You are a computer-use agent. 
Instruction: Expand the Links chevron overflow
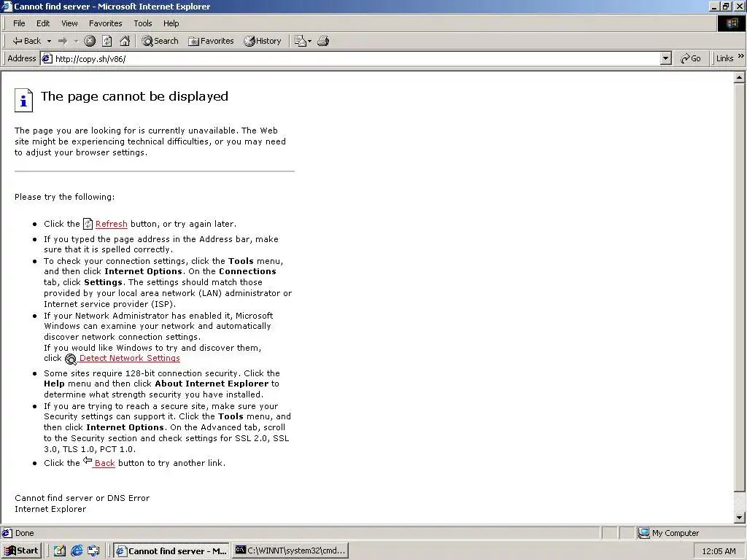click(741, 56)
